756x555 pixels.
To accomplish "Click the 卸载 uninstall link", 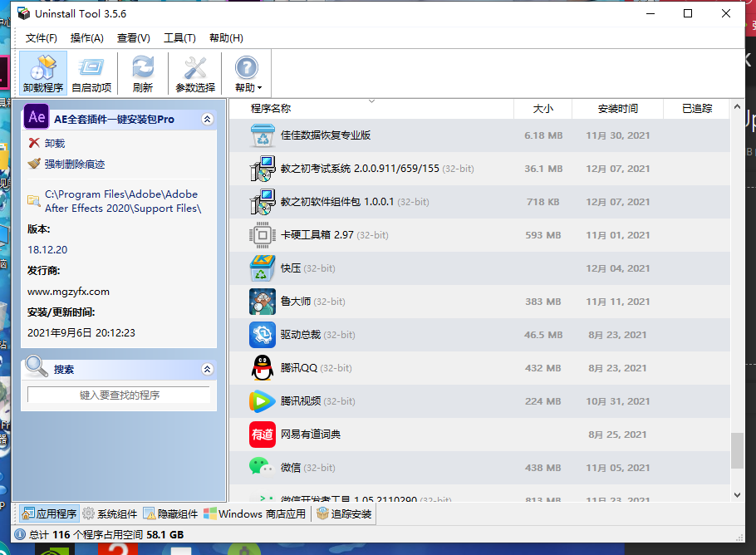I will click(55, 143).
